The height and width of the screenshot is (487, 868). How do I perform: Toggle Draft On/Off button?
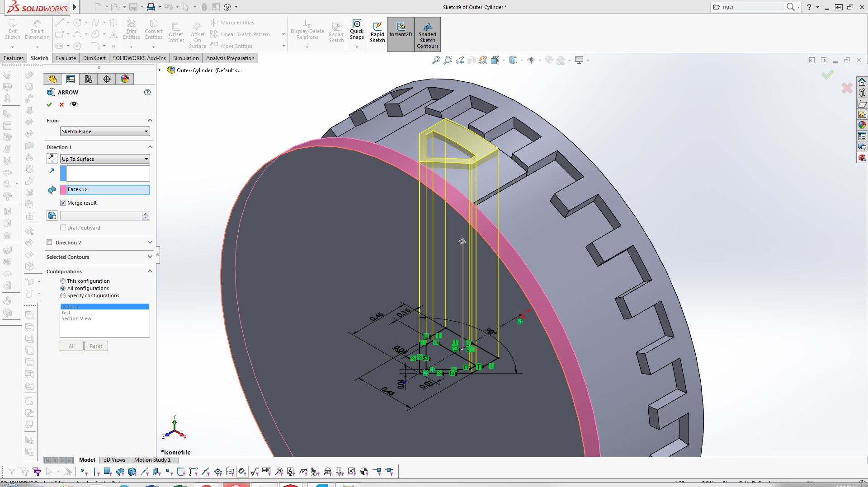(52, 215)
